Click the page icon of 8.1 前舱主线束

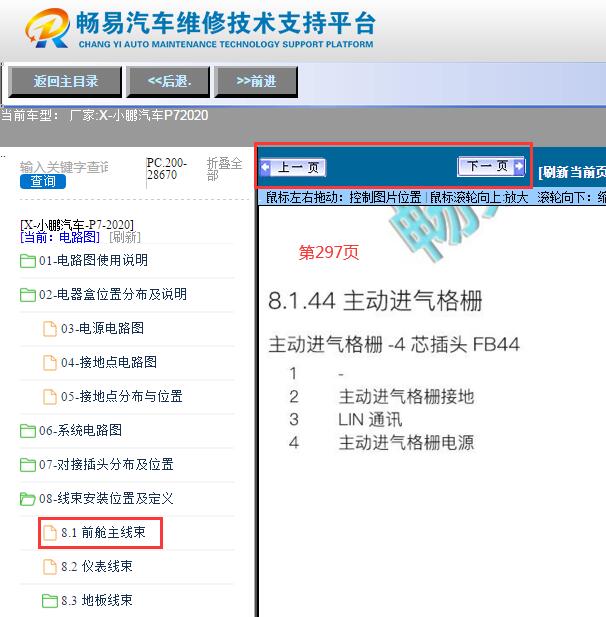(50, 533)
